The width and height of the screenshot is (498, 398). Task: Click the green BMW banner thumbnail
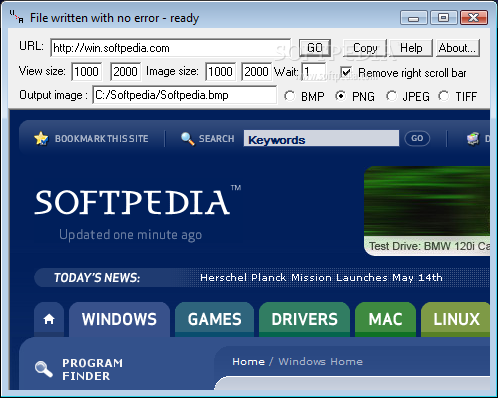point(427,201)
